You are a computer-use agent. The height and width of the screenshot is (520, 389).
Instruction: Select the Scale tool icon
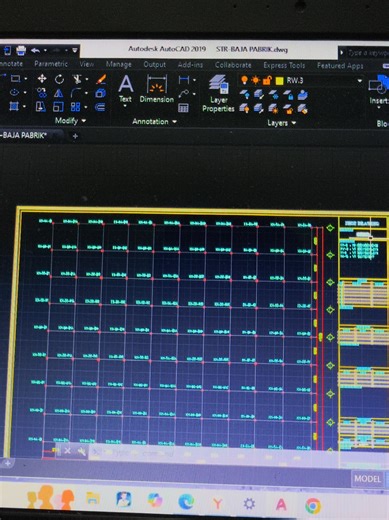58,107
